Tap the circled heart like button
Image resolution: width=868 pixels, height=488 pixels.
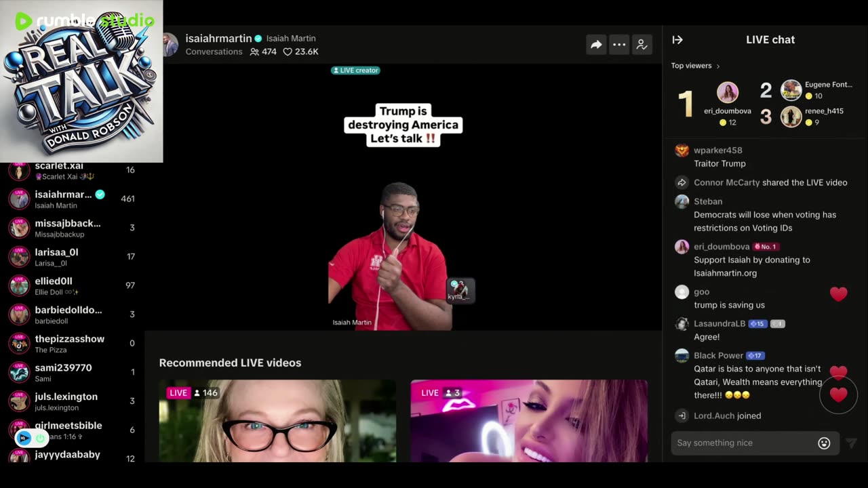pos(838,395)
